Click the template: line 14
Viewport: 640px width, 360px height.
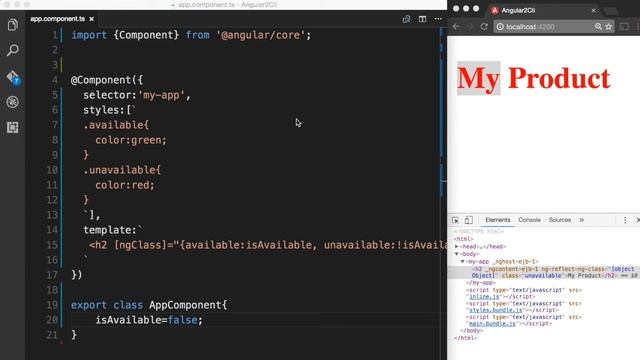113,230
